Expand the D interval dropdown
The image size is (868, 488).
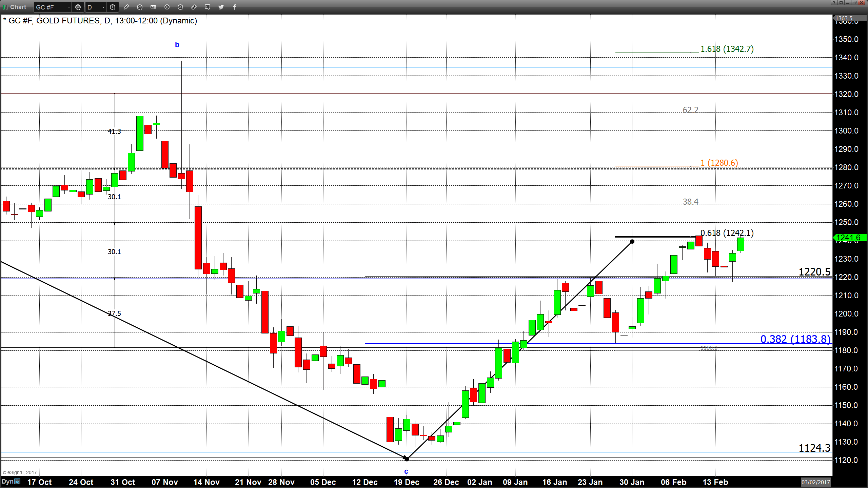click(103, 7)
